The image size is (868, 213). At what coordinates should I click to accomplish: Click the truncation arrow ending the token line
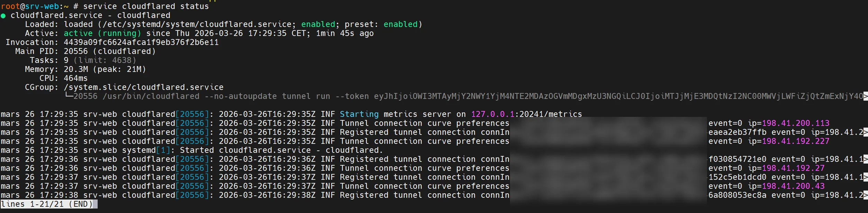point(865,96)
